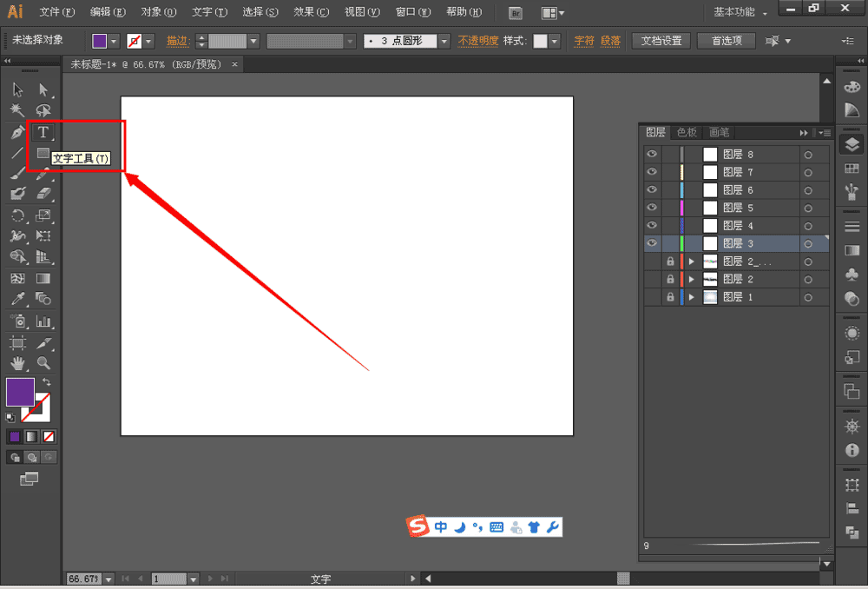
Task: Select the Pencil tool
Action: [x=43, y=174]
